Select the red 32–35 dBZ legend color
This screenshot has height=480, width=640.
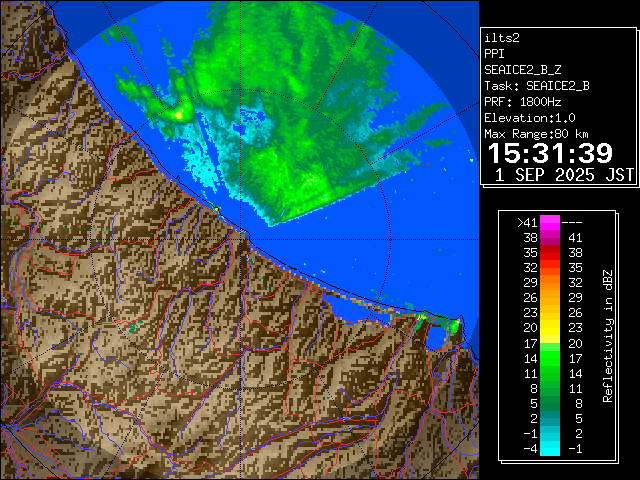(549, 268)
